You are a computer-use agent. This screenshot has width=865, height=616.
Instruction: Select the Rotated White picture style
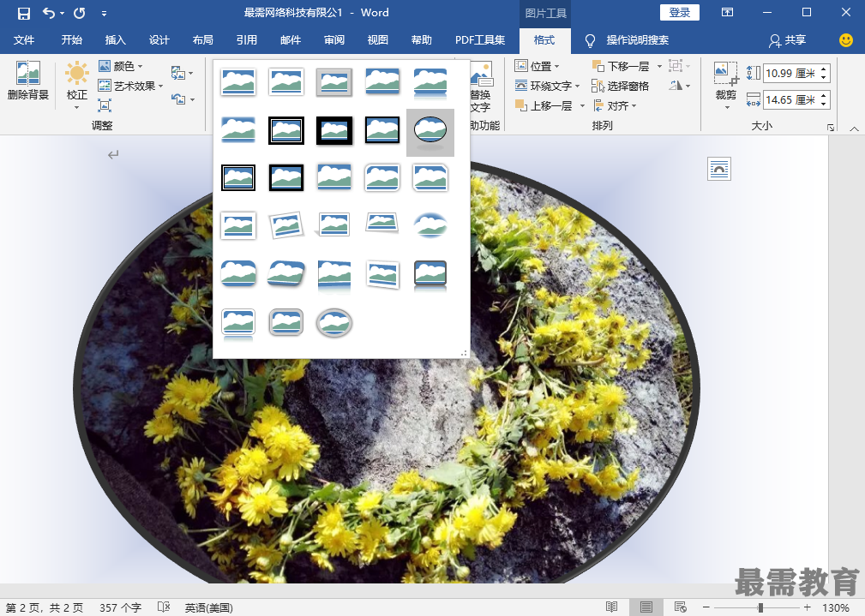click(286, 225)
